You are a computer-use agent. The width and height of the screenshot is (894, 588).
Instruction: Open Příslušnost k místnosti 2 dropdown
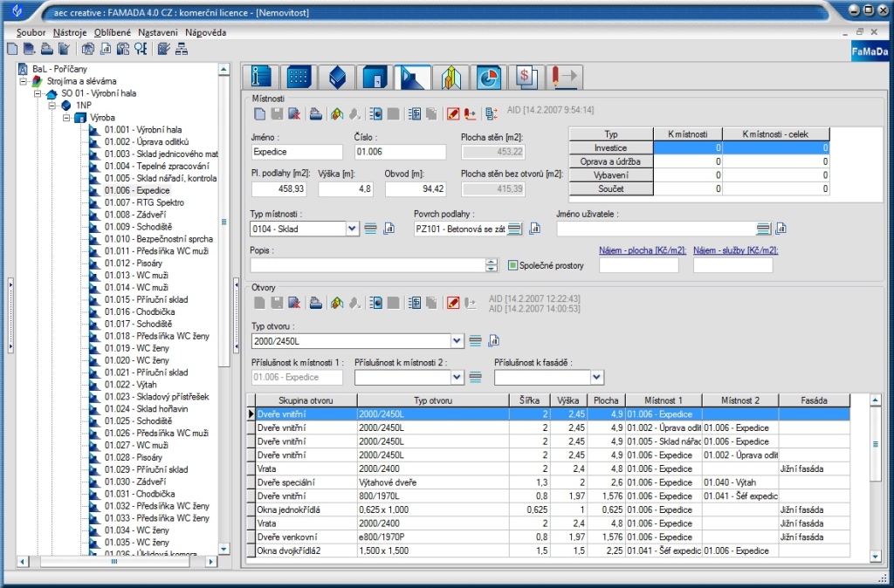(457, 377)
